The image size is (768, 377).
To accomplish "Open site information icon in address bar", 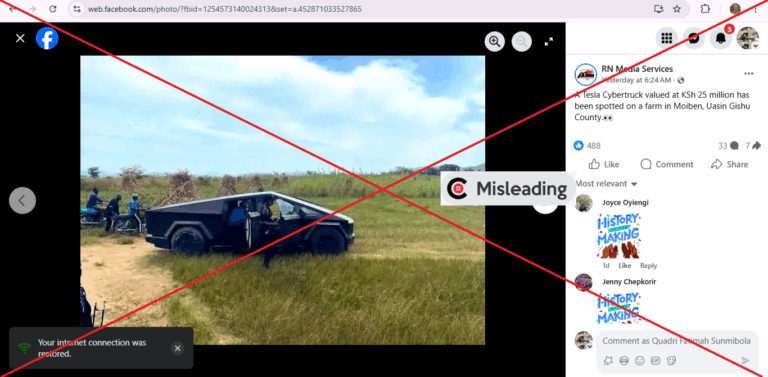I will tap(76, 9).
